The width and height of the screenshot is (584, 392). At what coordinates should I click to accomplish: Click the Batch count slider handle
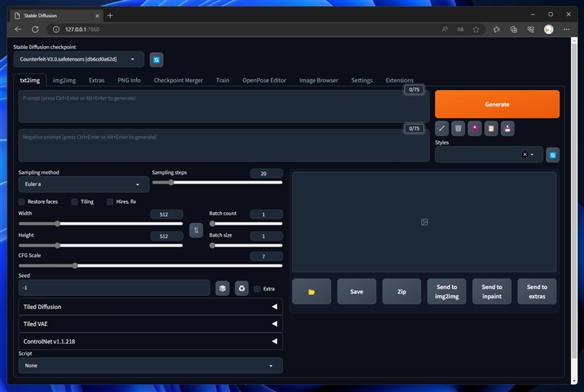point(212,224)
